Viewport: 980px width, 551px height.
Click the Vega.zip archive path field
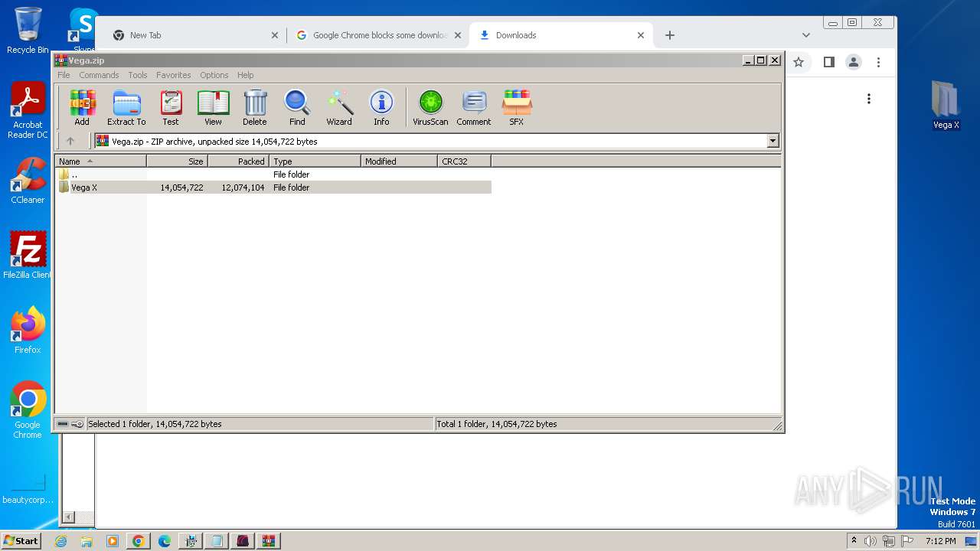431,141
